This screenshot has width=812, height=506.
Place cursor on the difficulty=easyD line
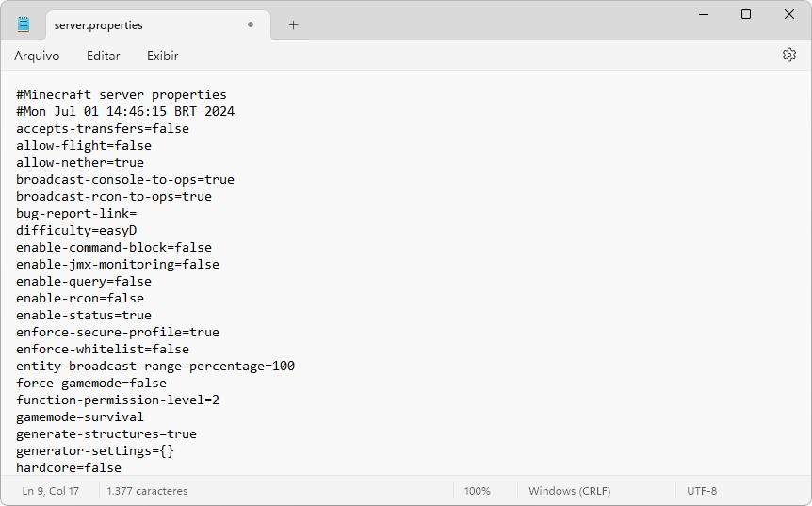pos(77,230)
